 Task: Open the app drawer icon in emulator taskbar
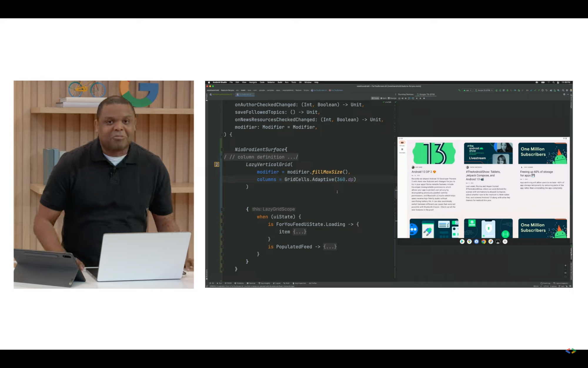click(x=505, y=241)
